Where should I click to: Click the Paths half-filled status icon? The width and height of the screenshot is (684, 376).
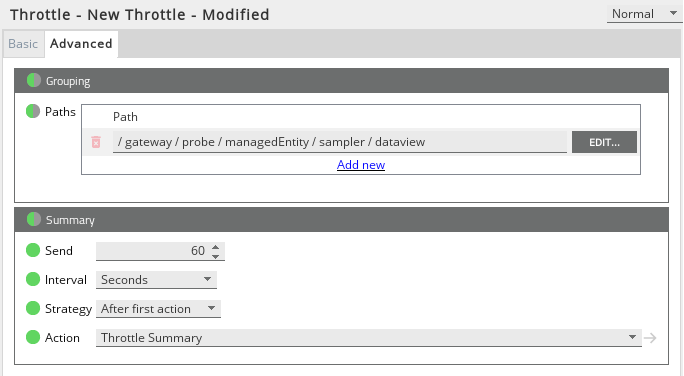33,111
